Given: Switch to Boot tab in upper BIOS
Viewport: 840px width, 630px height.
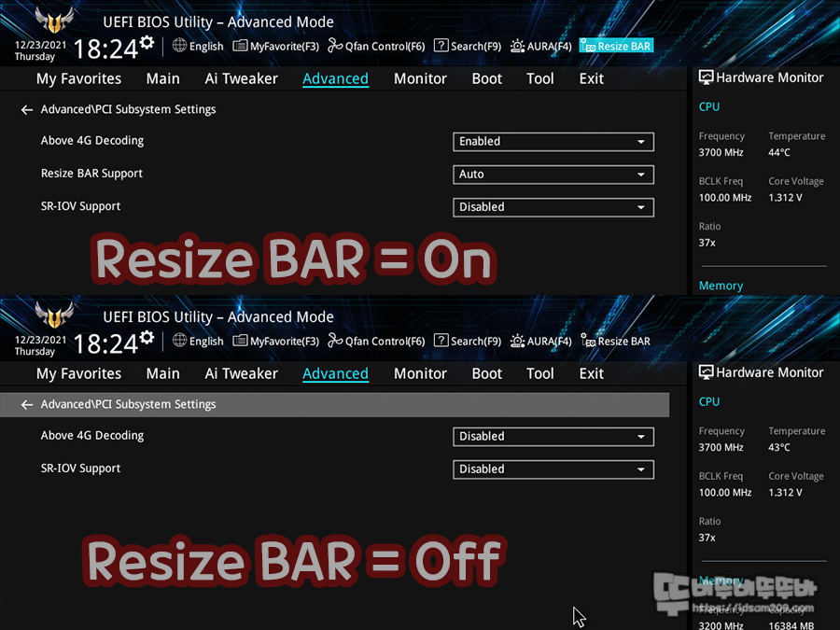Looking at the screenshot, I should pos(486,78).
